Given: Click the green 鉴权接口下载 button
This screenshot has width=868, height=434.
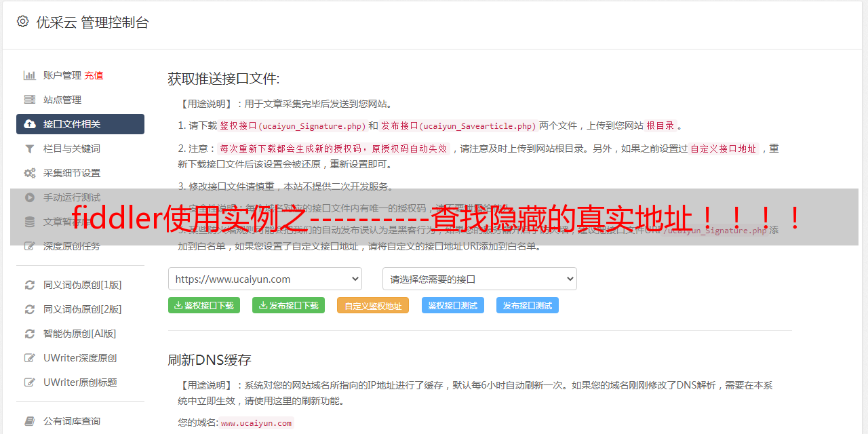Looking at the screenshot, I should (204, 305).
